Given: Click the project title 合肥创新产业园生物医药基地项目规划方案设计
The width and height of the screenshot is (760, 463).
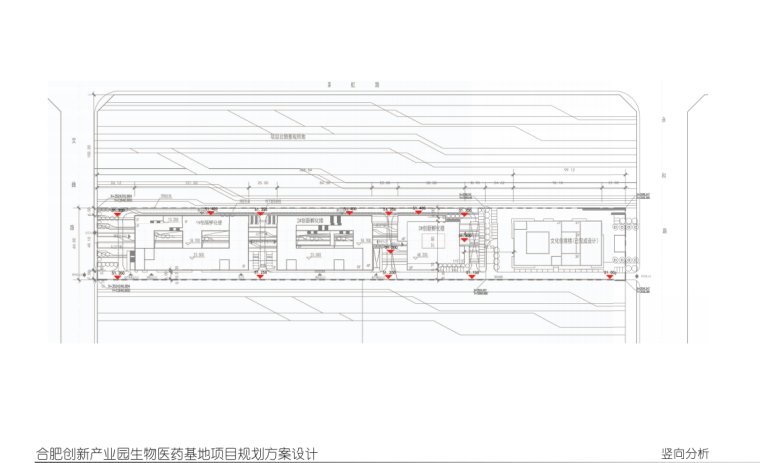Looking at the screenshot, I should (176, 453).
